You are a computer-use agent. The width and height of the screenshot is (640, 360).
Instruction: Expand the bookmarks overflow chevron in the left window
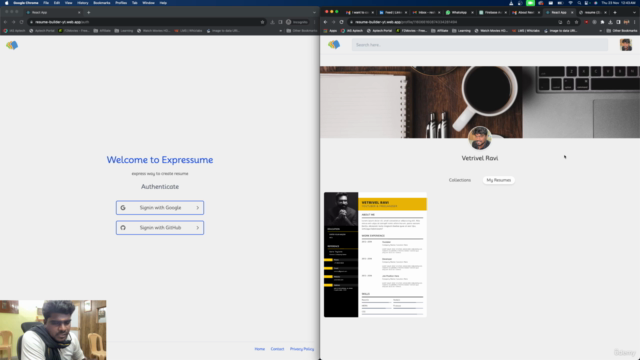click(280, 31)
